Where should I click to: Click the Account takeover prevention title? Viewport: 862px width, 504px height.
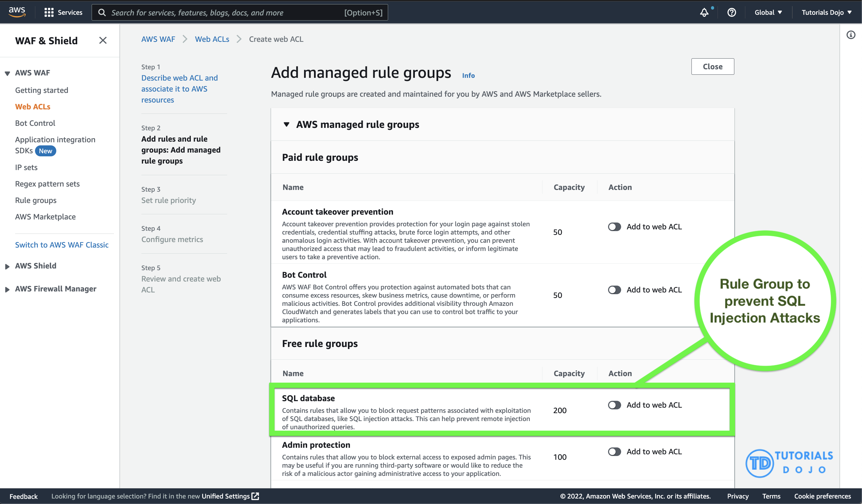(338, 212)
